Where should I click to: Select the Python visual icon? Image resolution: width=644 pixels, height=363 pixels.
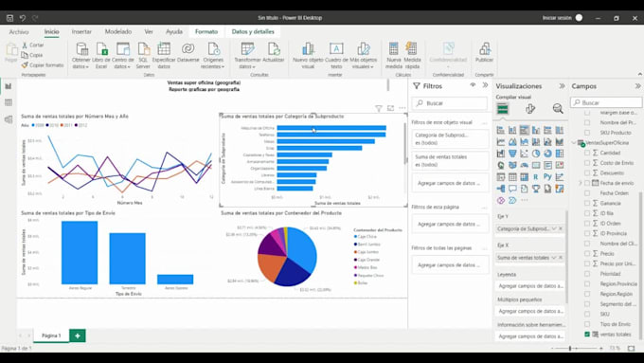click(547, 177)
